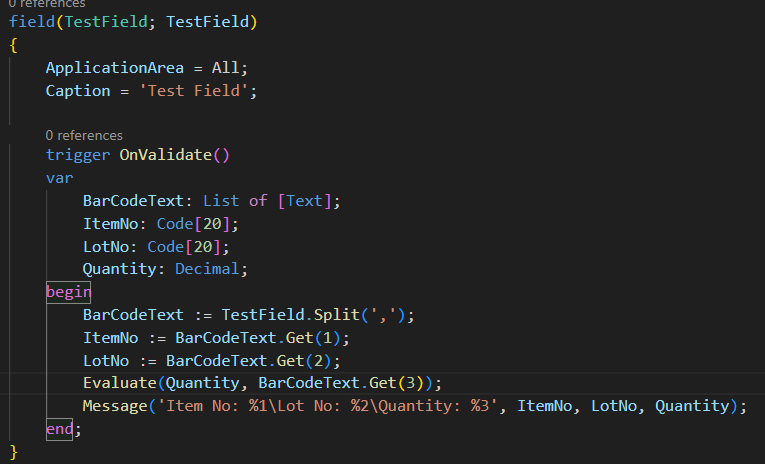Click the "0 references" CodeLens above trigger OnValidate
This screenshot has height=464, width=765.
[x=84, y=135]
